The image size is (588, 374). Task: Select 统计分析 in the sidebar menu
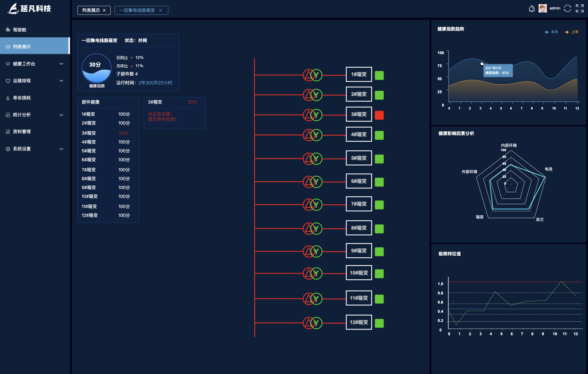pyautogui.click(x=22, y=115)
